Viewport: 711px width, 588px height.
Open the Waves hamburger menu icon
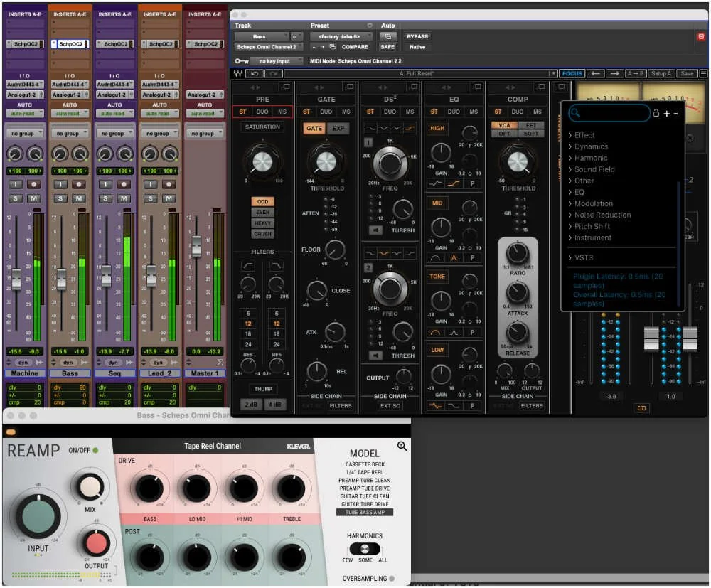click(x=703, y=73)
